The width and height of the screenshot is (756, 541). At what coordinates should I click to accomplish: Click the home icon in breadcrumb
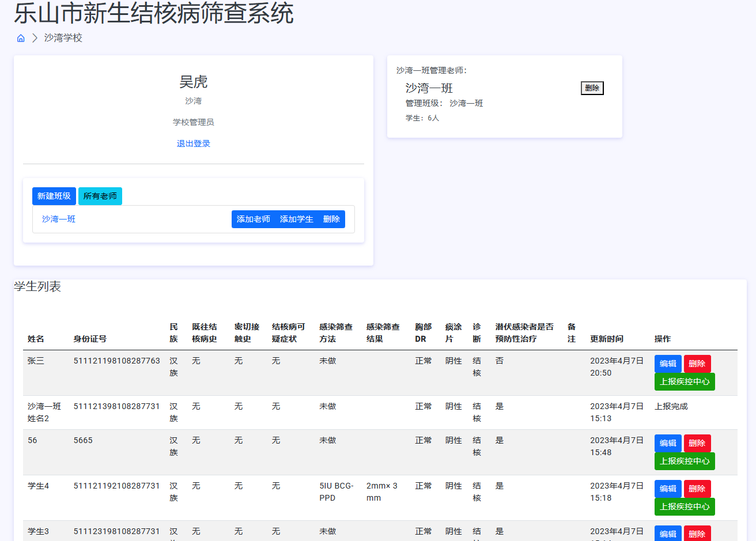click(x=21, y=38)
